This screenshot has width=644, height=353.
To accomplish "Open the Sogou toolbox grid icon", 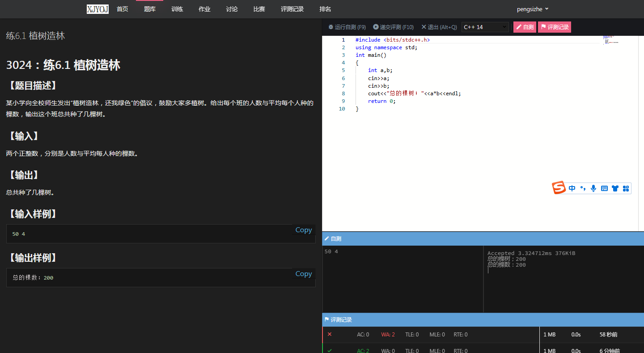I will tap(626, 188).
